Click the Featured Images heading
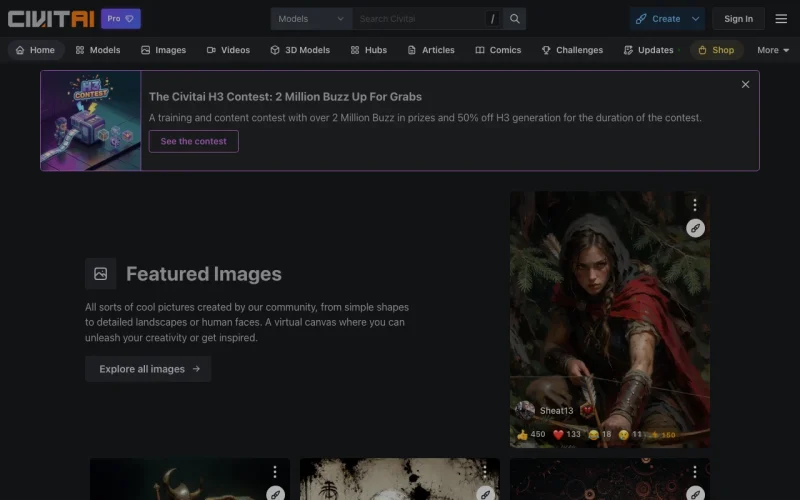The width and height of the screenshot is (800, 500). pos(204,274)
